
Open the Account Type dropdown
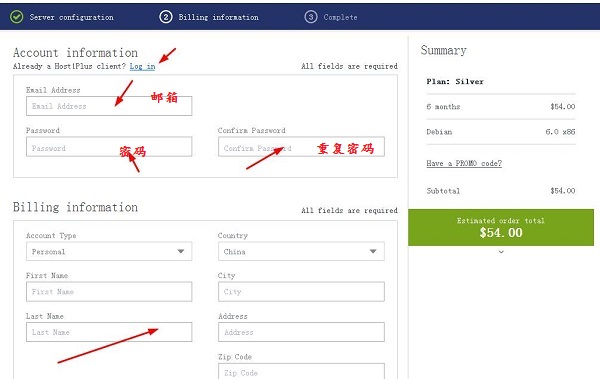pos(109,252)
